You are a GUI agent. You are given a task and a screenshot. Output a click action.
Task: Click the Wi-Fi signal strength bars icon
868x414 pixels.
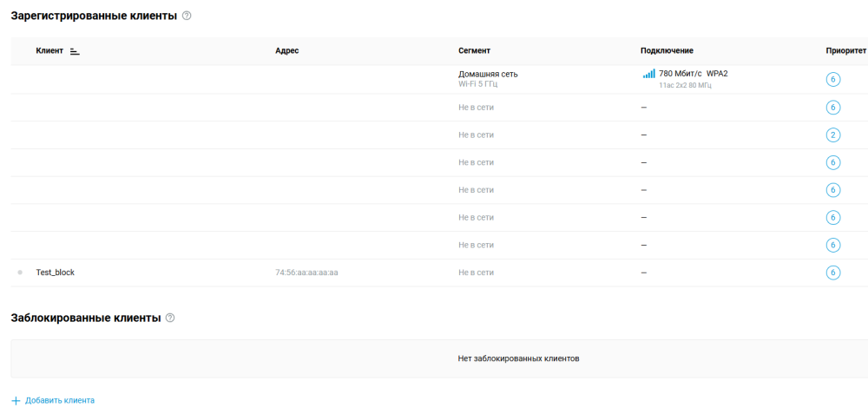[x=649, y=74]
